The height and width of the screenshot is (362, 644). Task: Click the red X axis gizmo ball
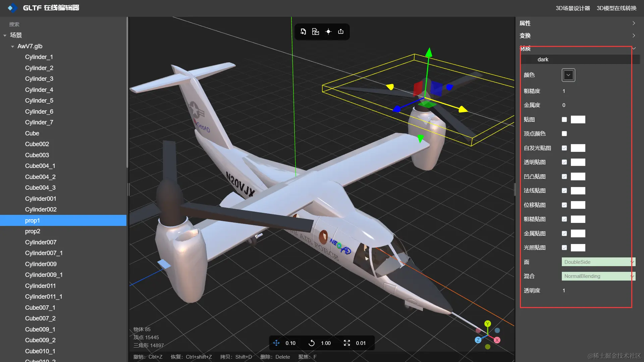tap(497, 340)
